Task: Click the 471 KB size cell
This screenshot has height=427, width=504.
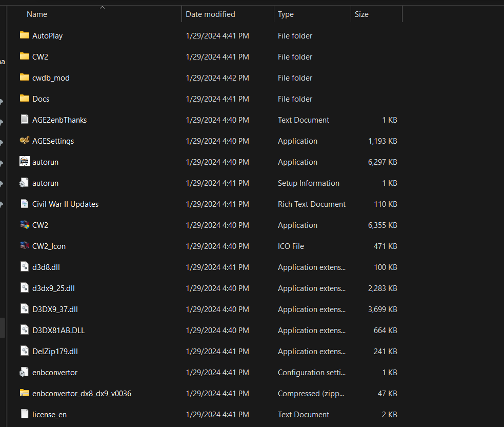Action: [x=386, y=246]
